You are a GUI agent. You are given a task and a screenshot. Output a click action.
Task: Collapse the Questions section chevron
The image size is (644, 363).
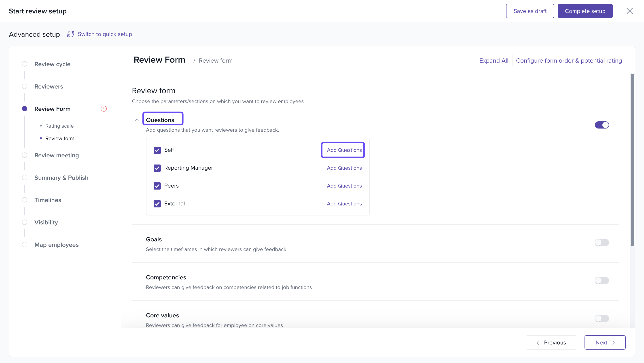[137, 120]
